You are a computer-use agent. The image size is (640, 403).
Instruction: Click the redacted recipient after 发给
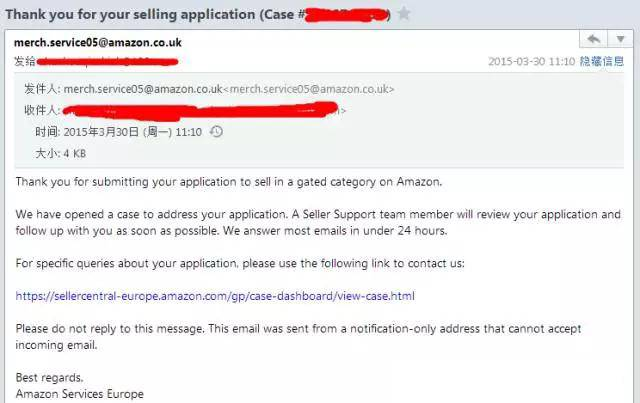point(107,62)
